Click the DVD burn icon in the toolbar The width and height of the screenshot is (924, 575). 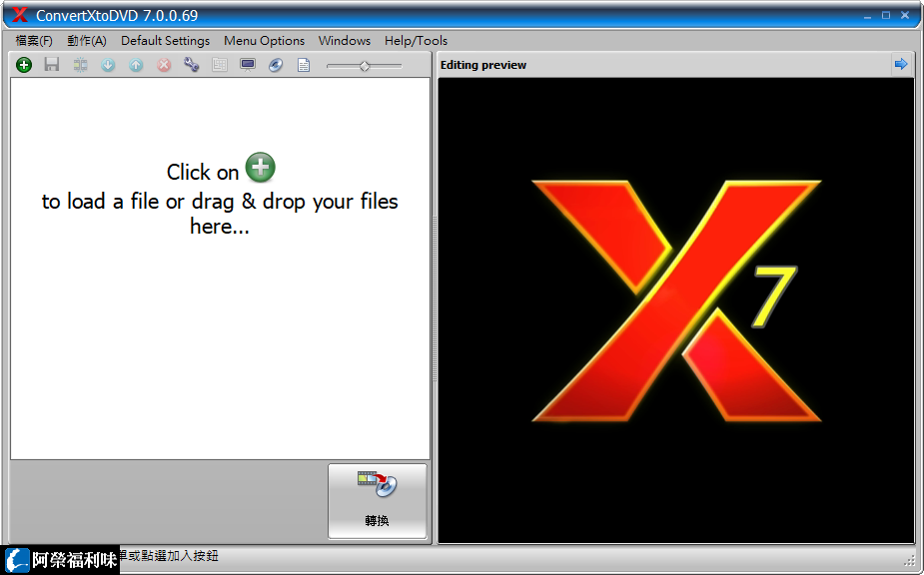click(275, 64)
